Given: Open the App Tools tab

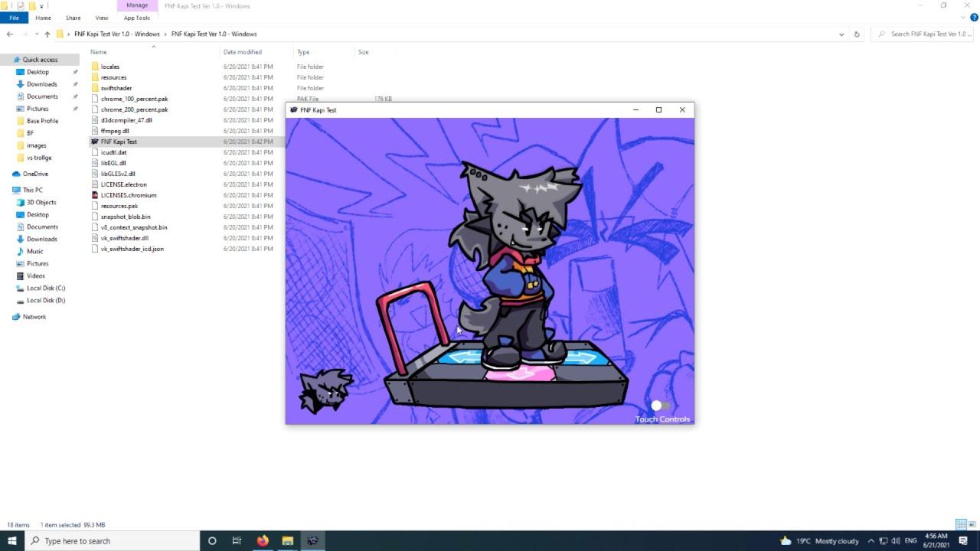Looking at the screenshot, I should (137, 18).
